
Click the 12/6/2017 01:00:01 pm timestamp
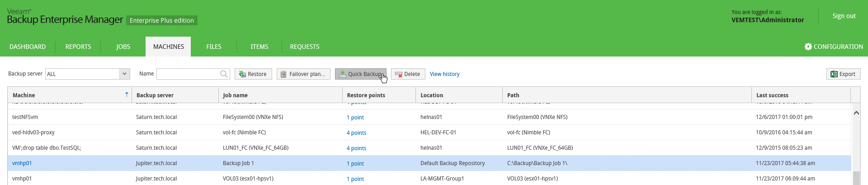point(784,117)
